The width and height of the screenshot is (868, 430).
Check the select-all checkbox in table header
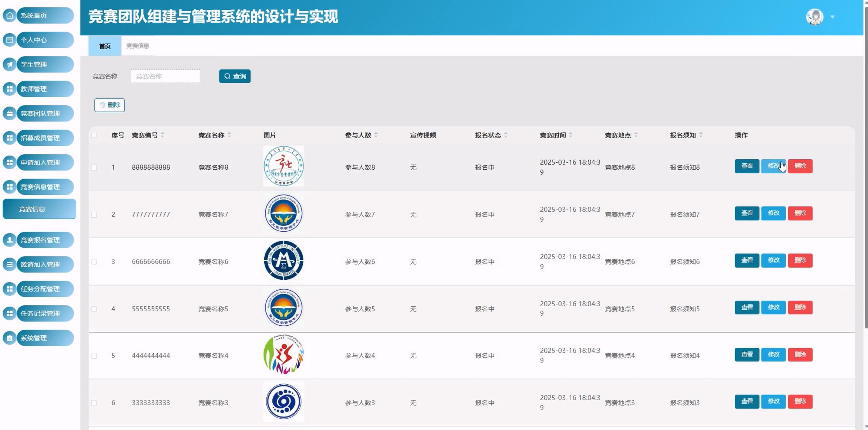(94, 135)
